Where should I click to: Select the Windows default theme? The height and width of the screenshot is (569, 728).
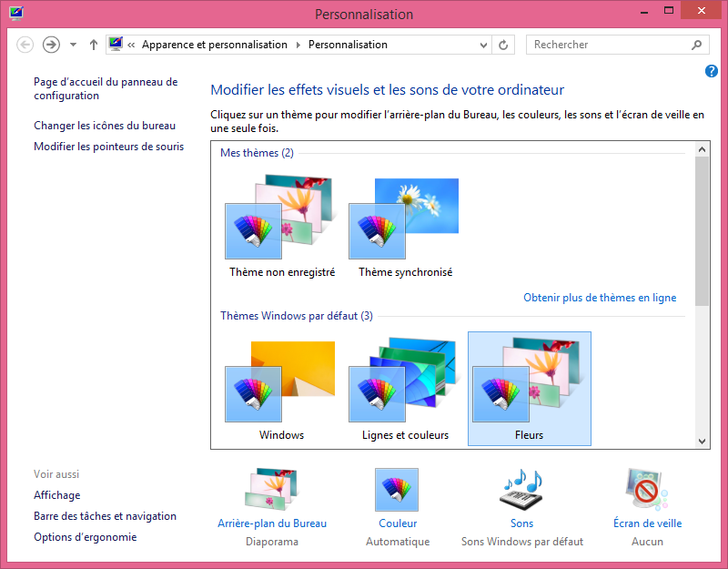click(282, 389)
